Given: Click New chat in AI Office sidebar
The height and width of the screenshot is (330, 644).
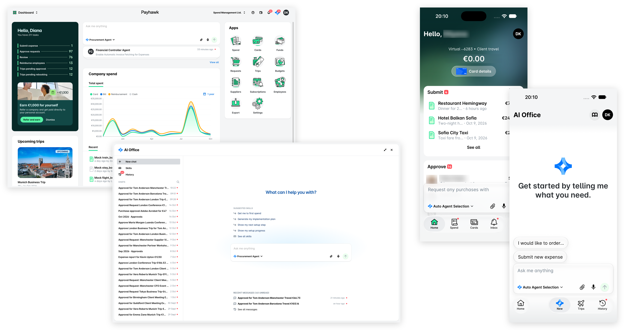Looking at the screenshot, I should (148, 162).
